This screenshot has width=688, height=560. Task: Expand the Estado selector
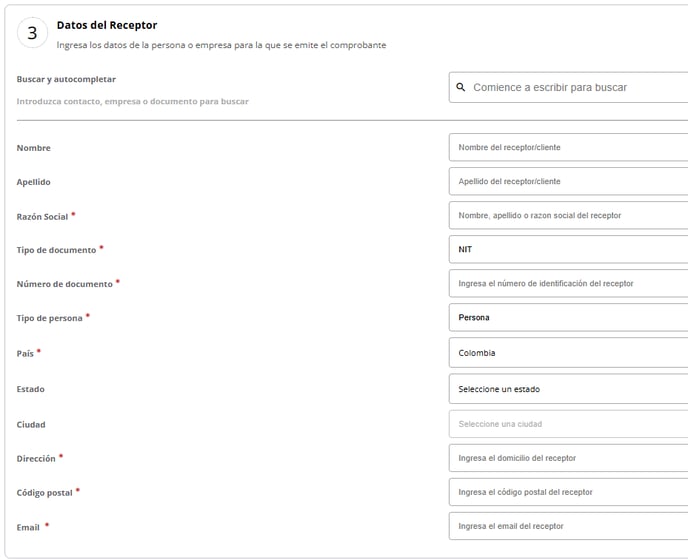[x=568, y=389]
